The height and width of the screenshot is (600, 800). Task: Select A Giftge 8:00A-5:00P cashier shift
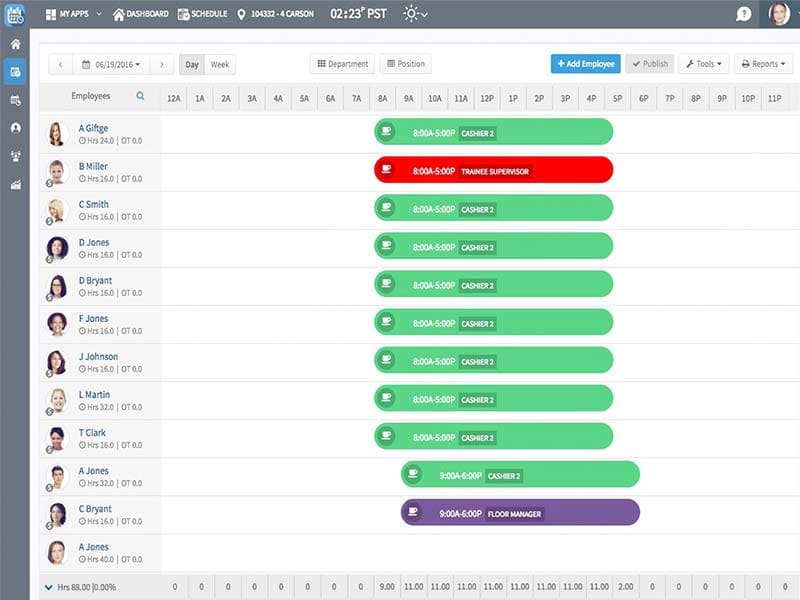(x=493, y=132)
